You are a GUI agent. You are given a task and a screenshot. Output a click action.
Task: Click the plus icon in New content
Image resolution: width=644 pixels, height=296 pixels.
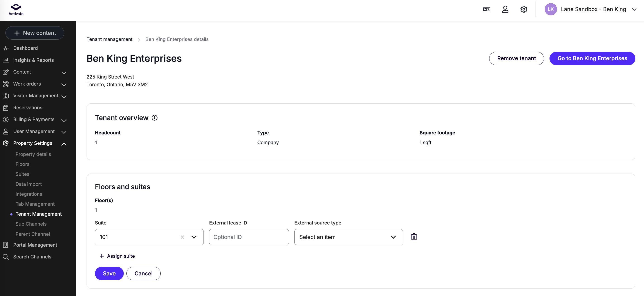[x=17, y=33]
